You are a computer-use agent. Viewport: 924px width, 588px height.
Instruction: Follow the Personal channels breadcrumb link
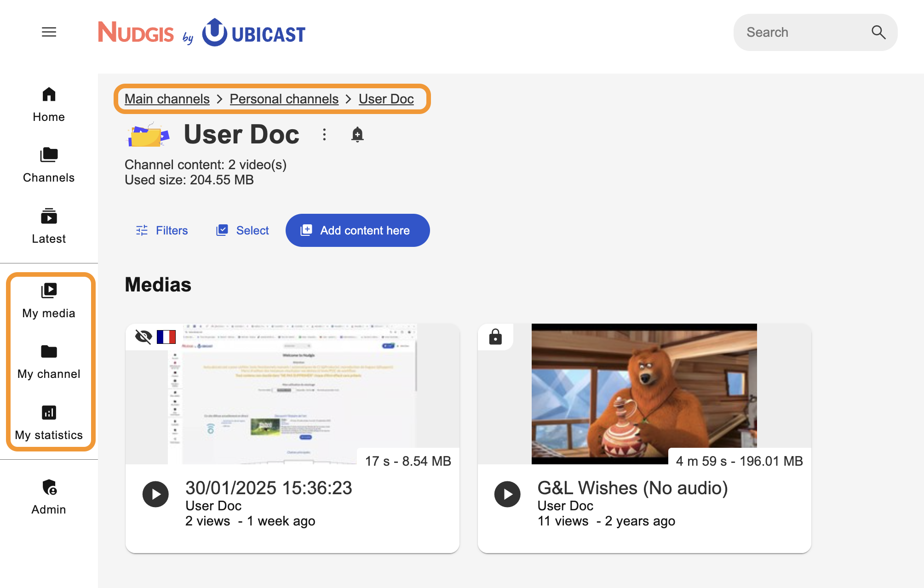(284, 99)
